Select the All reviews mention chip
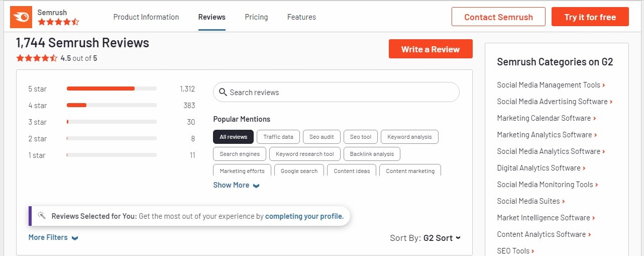 pyautogui.click(x=234, y=137)
